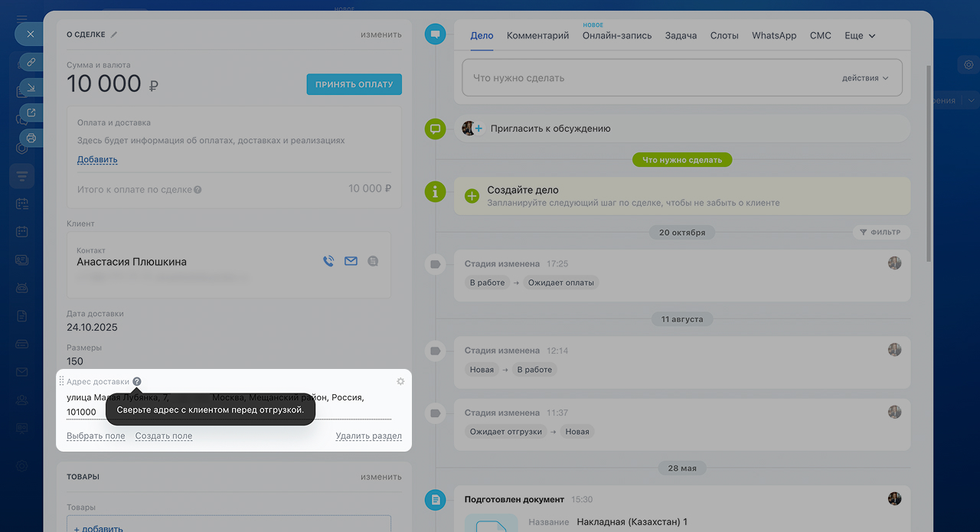This screenshot has height=532, width=980.
Task: Click the Удалить раздел link
Action: (368, 436)
